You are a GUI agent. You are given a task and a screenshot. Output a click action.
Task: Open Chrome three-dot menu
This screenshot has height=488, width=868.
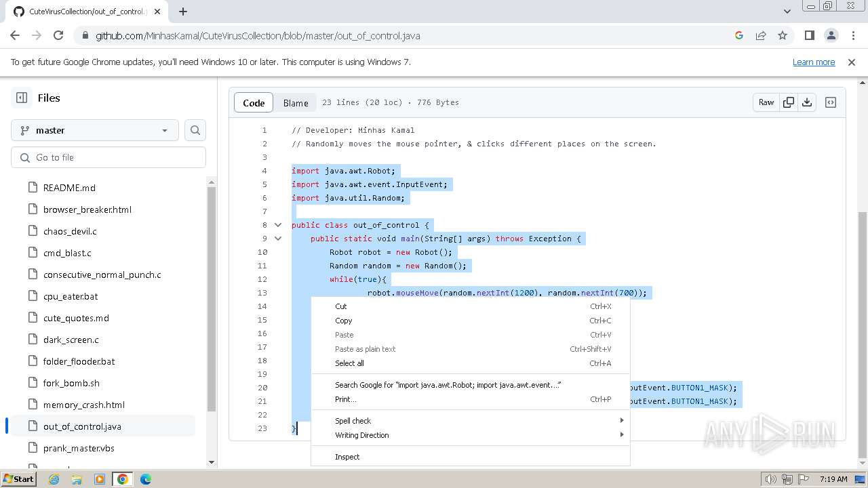[853, 35]
